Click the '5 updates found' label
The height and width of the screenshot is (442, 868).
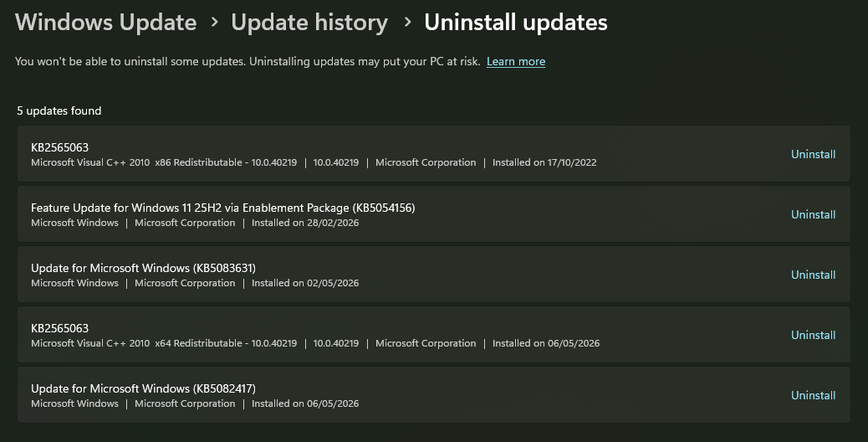click(x=59, y=110)
